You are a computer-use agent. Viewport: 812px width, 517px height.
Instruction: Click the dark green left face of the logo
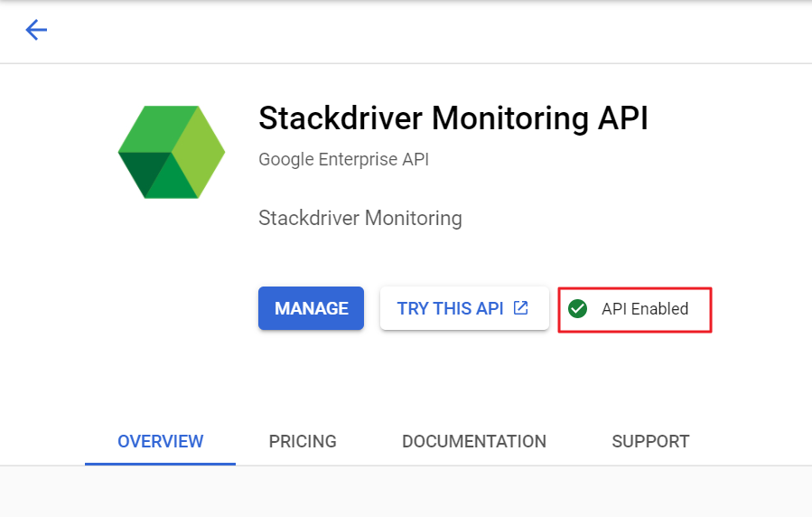pyautogui.click(x=137, y=170)
